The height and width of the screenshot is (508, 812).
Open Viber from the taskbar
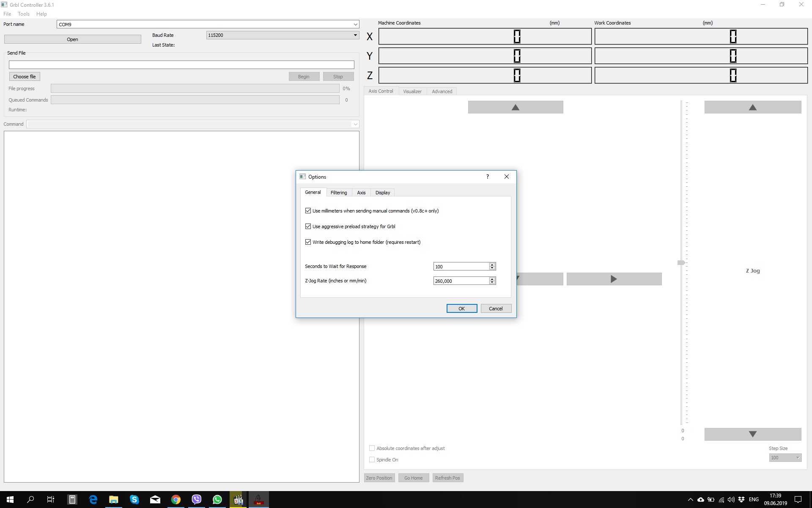pyautogui.click(x=197, y=500)
